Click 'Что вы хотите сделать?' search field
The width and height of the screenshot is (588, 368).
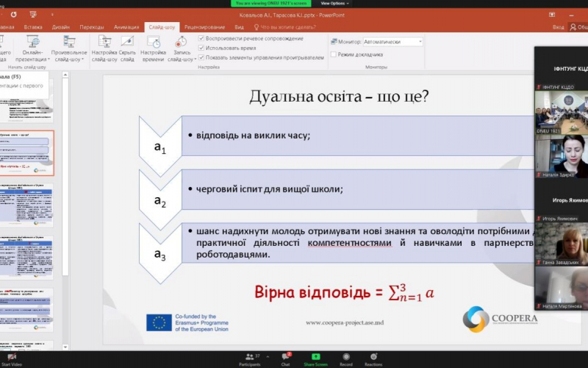(x=288, y=27)
